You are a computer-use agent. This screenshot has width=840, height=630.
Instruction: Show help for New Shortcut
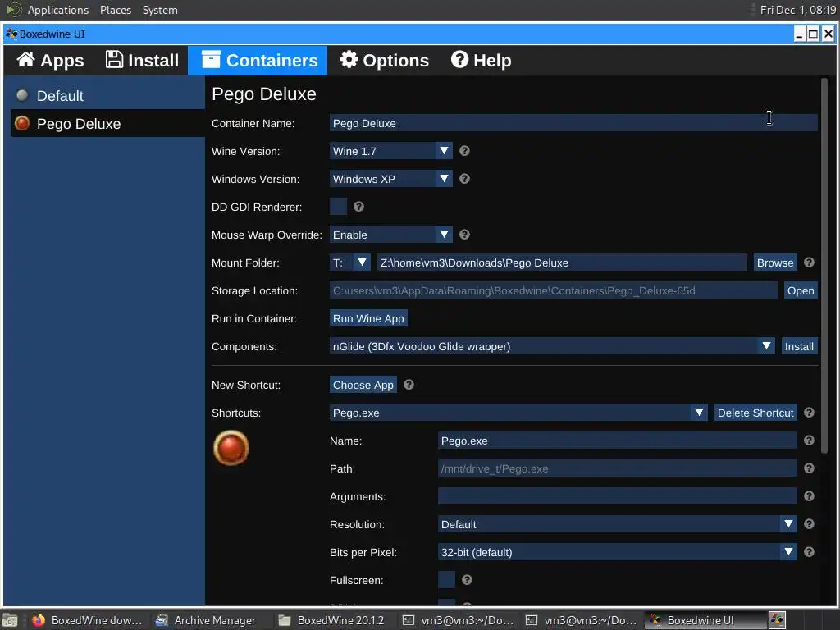[x=409, y=385]
